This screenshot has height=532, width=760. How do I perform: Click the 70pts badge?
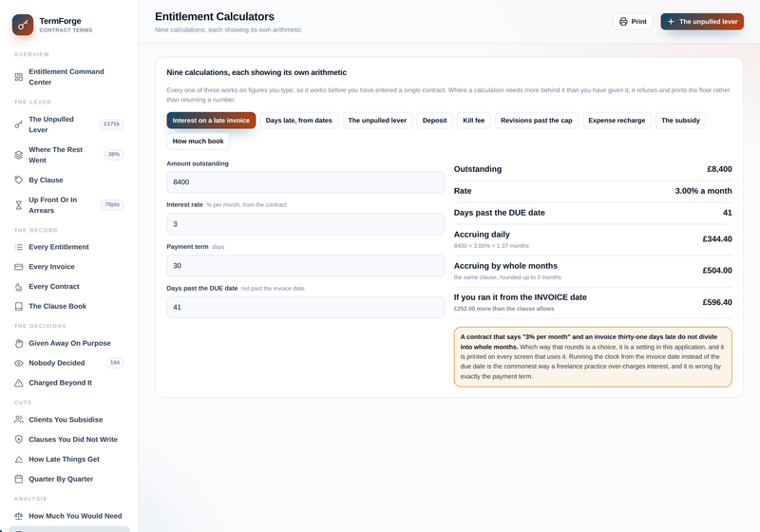click(112, 204)
